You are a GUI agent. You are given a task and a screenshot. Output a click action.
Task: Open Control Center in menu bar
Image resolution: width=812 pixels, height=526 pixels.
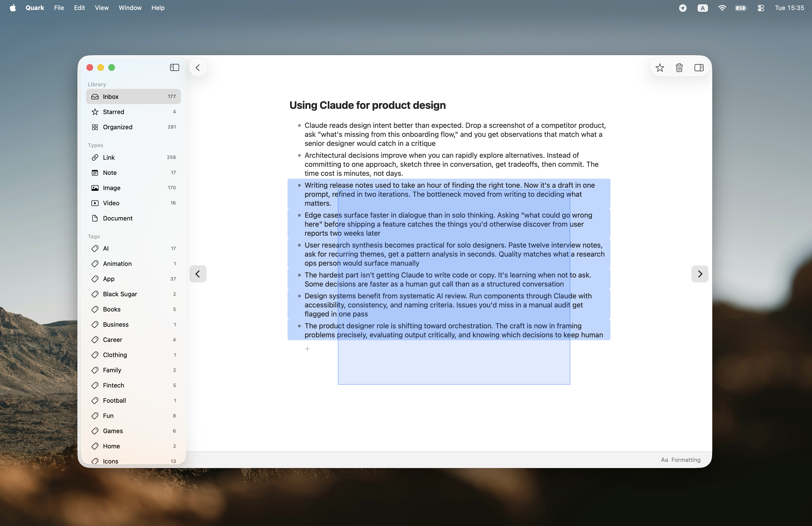click(x=761, y=8)
